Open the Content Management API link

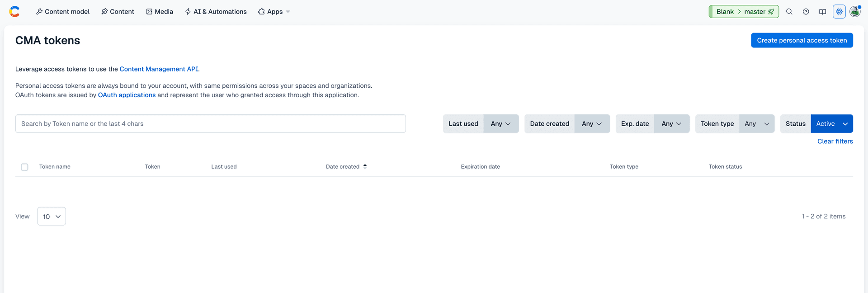(x=159, y=69)
